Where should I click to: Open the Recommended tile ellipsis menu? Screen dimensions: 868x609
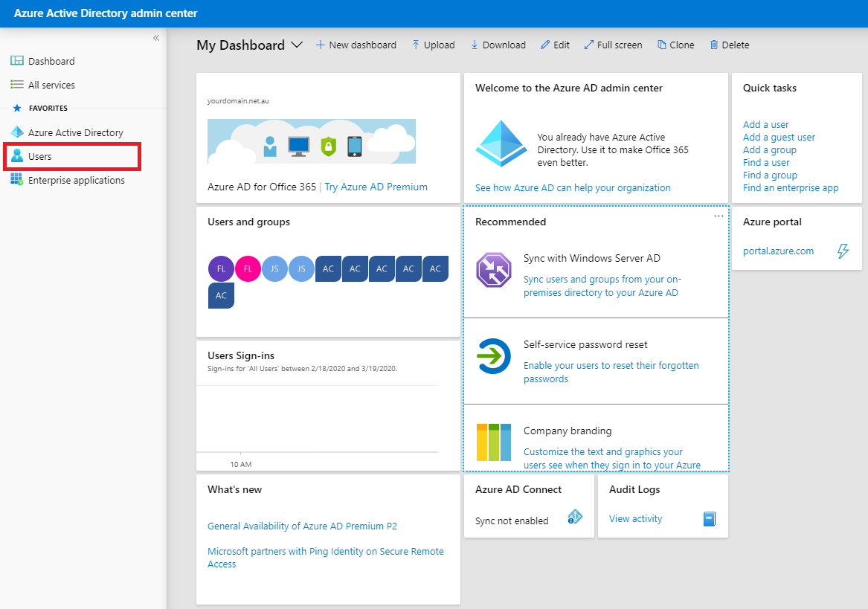718,216
